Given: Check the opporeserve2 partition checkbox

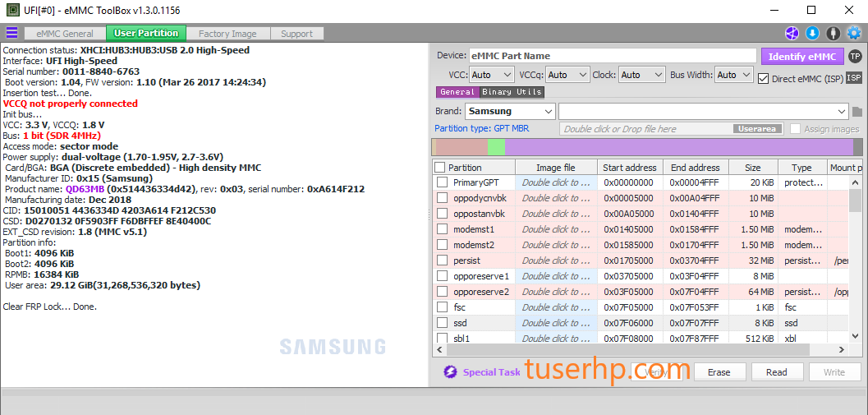Looking at the screenshot, I should coord(443,291).
